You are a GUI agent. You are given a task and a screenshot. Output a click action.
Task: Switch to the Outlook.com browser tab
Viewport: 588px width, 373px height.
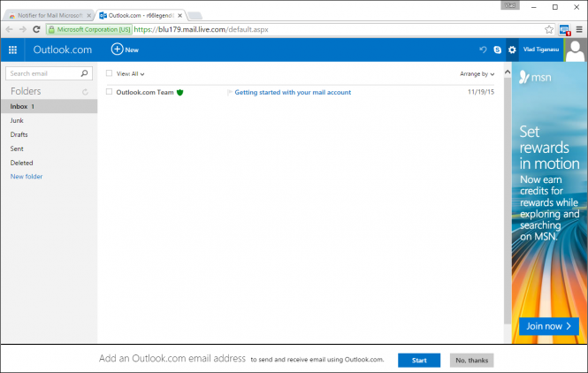pos(141,15)
